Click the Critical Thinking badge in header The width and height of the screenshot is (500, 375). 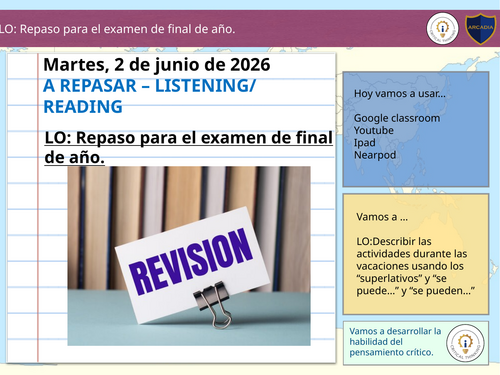(x=442, y=29)
